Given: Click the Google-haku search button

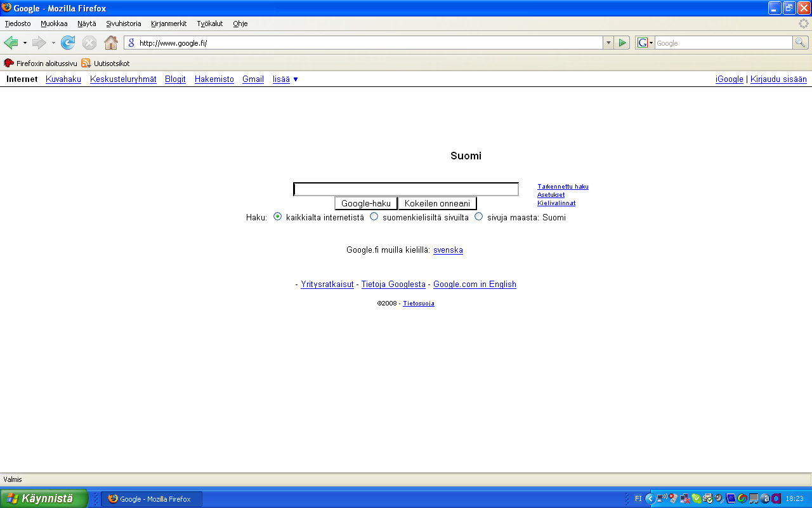Looking at the screenshot, I should pyautogui.click(x=366, y=203).
